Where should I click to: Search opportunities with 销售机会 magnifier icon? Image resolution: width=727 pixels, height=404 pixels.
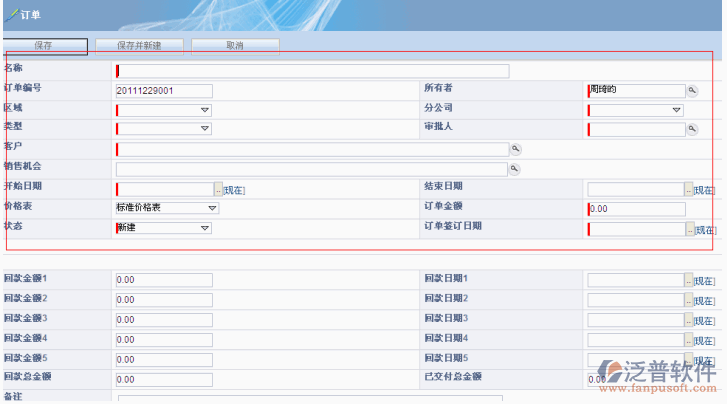514,169
